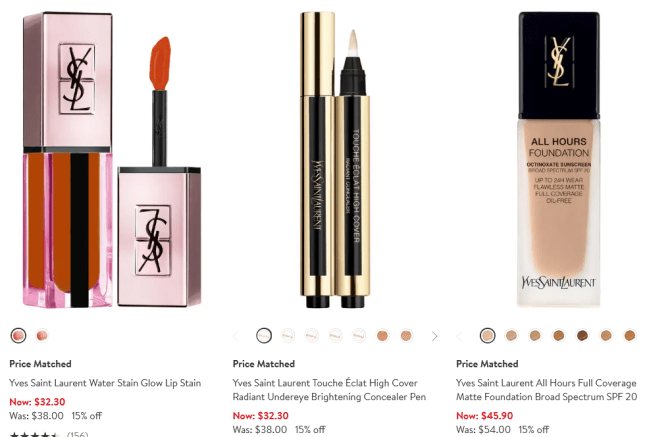Pick the sixth concealer pen shade swatch
This screenshot has height=437, width=645.
pos(383,335)
